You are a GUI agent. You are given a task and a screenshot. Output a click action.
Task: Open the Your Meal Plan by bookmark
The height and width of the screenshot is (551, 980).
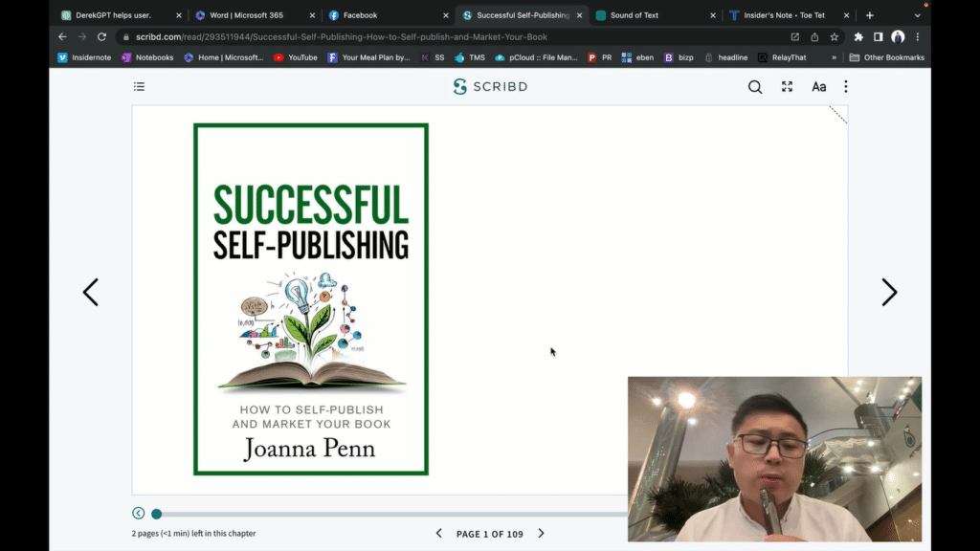coord(368,57)
